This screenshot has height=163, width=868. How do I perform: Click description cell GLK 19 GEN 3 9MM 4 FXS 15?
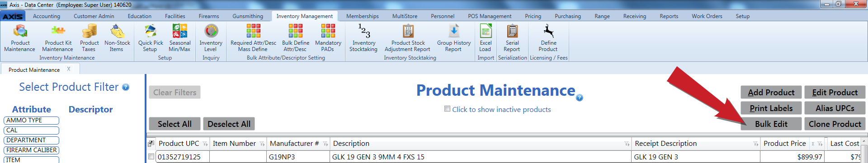(480, 157)
